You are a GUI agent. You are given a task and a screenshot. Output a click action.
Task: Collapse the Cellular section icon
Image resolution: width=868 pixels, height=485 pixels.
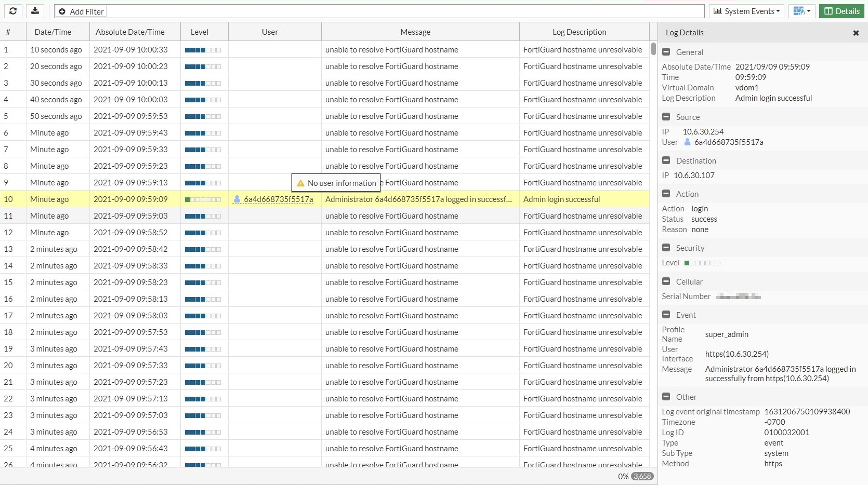click(x=666, y=281)
